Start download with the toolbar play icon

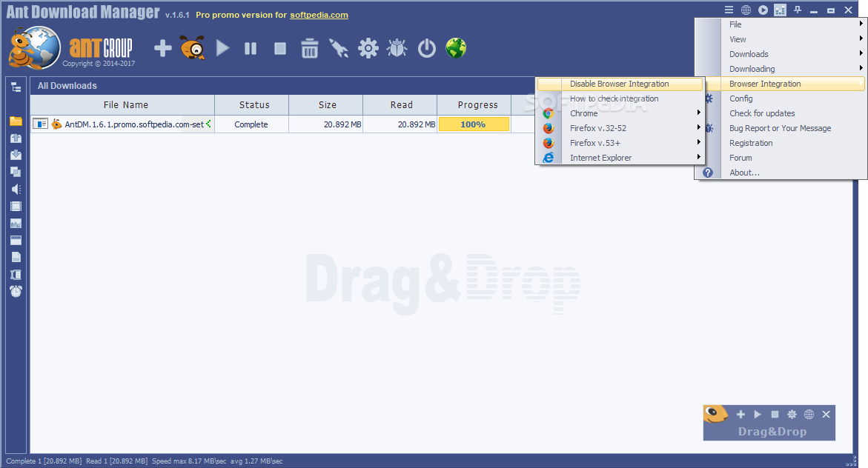coord(222,48)
